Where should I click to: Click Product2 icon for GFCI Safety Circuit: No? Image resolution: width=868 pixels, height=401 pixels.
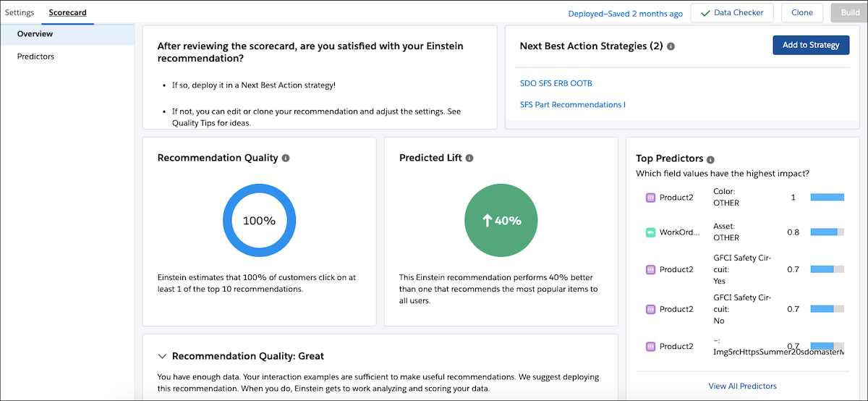(x=650, y=309)
